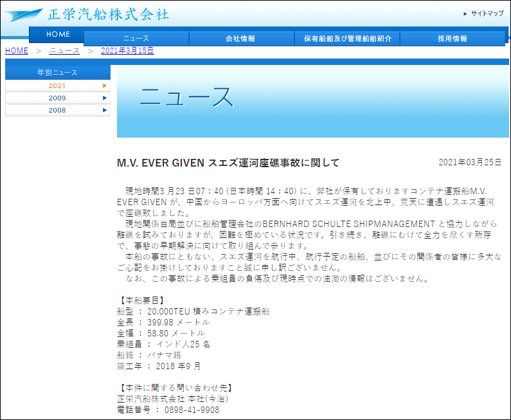Click the 正栄汽船株式会社 company logo
The image size is (511, 420).
pyautogui.click(x=87, y=15)
